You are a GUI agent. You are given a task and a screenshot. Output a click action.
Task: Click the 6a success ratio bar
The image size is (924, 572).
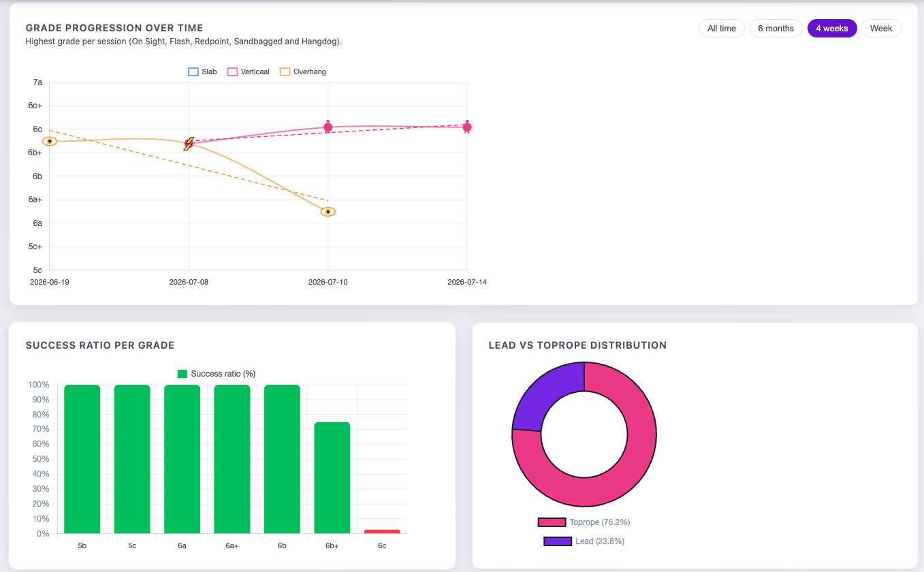182,459
